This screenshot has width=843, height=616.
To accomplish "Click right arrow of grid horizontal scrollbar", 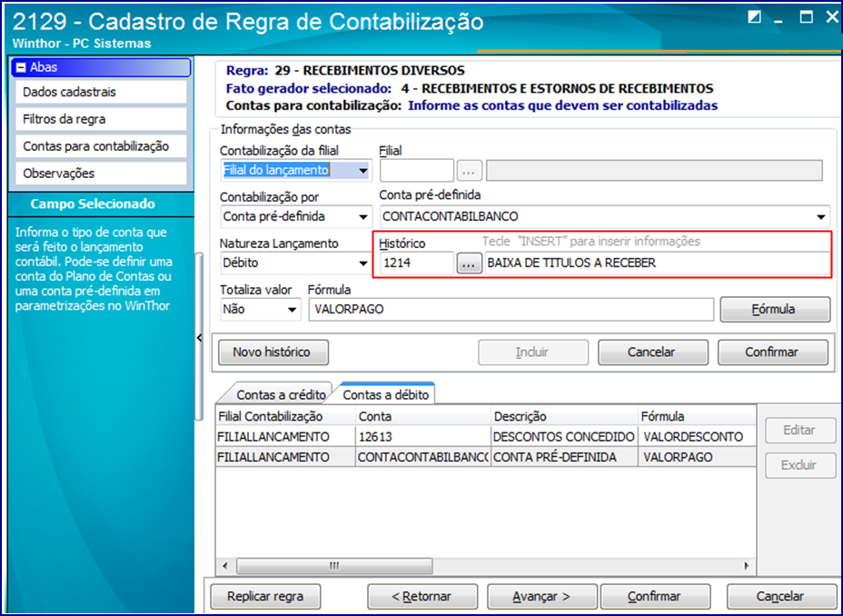I will 746,565.
